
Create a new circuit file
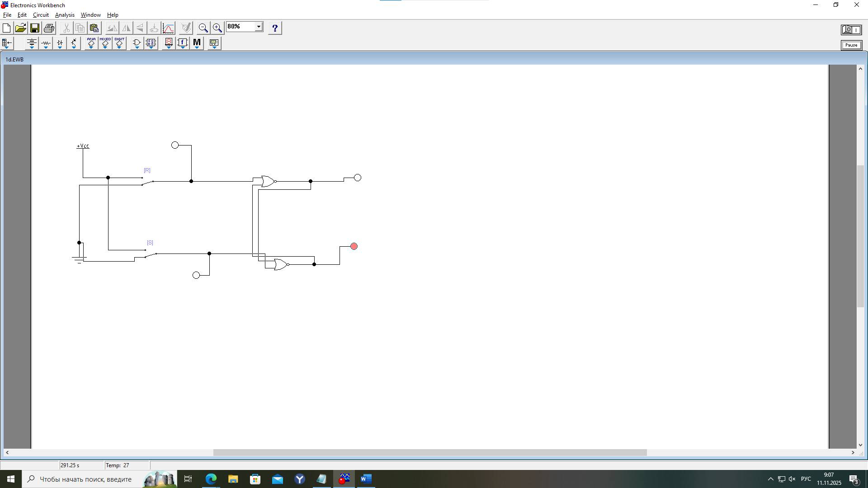pyautogui.click(x=7, y=28)
